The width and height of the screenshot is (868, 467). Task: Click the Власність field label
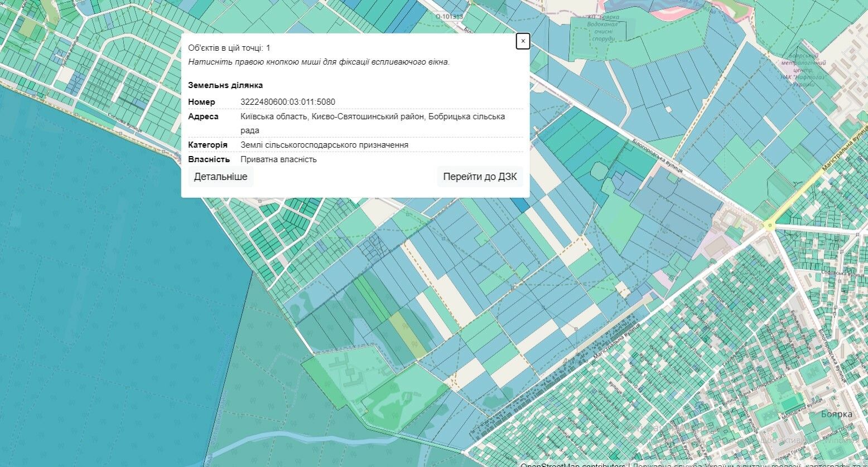[x=209, y=159]
